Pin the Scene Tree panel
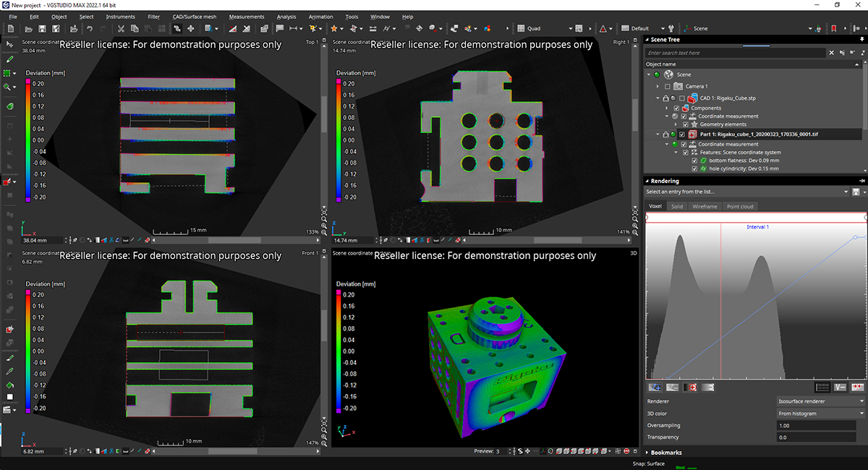The height and width of the screenshot is (470, 868). (861, 39)
